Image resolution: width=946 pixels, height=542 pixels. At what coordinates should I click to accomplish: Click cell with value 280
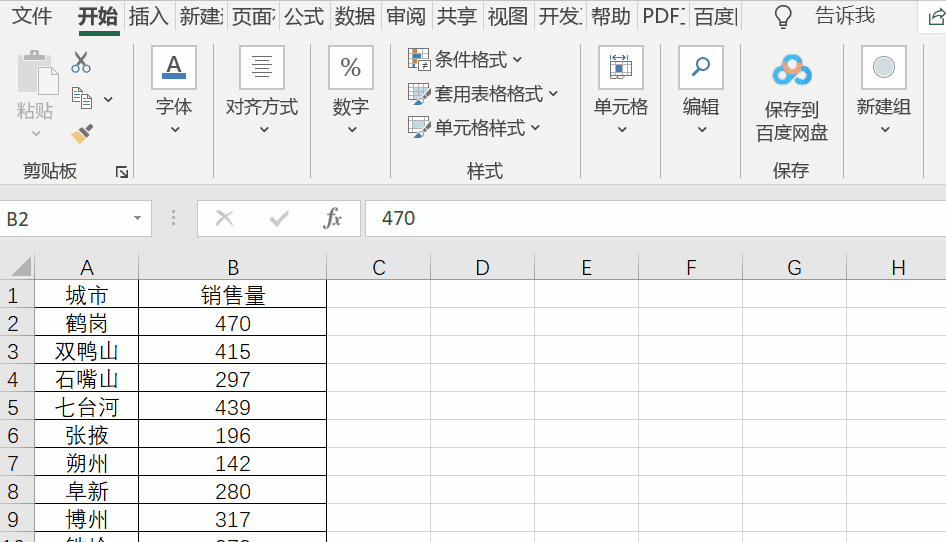(233, 491)
